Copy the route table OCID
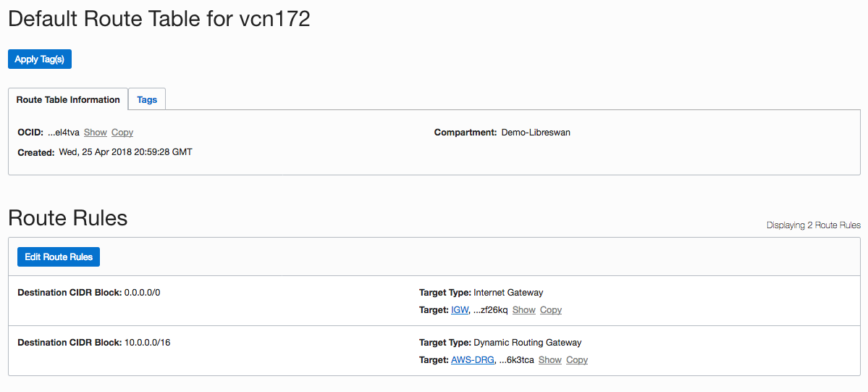The image size is (868, 392). click(x=122, y=133)
